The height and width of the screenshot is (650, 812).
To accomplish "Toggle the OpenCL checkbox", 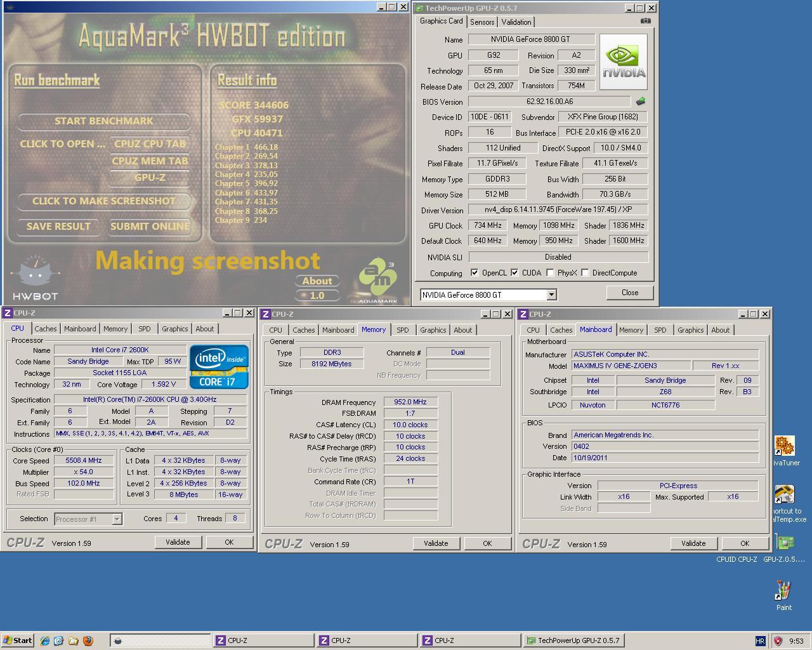I will [475, 272].
